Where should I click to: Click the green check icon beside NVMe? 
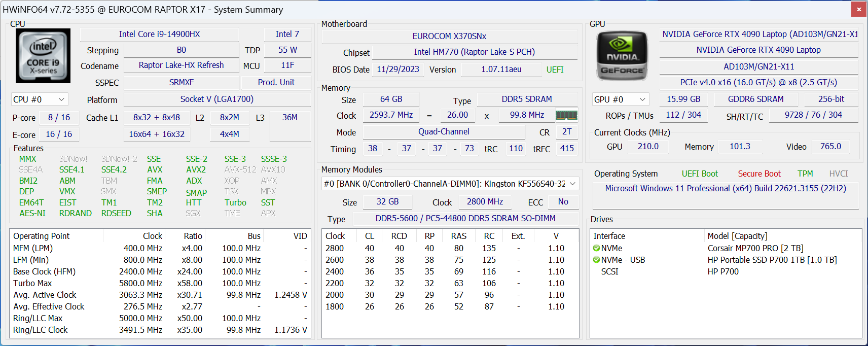click(596, 248)
